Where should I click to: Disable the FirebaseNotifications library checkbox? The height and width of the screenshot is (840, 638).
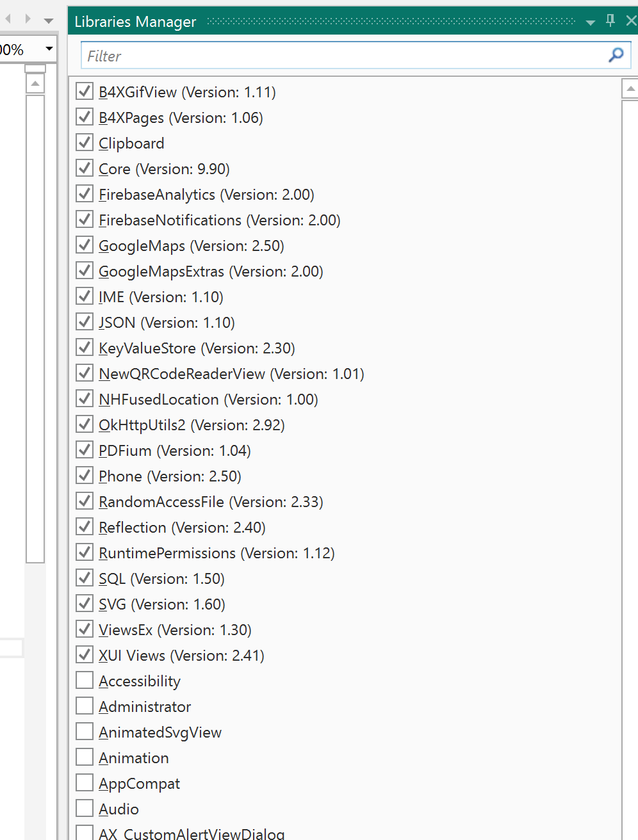click(x=85, y=220)
